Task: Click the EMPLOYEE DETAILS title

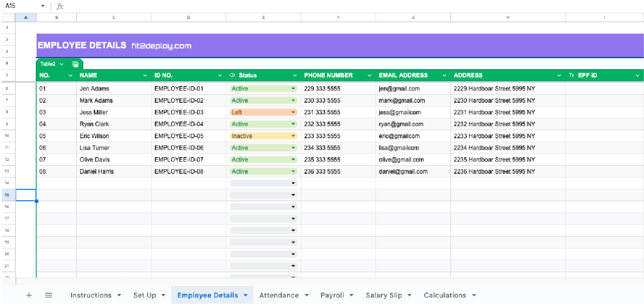Action: (82, 45)
